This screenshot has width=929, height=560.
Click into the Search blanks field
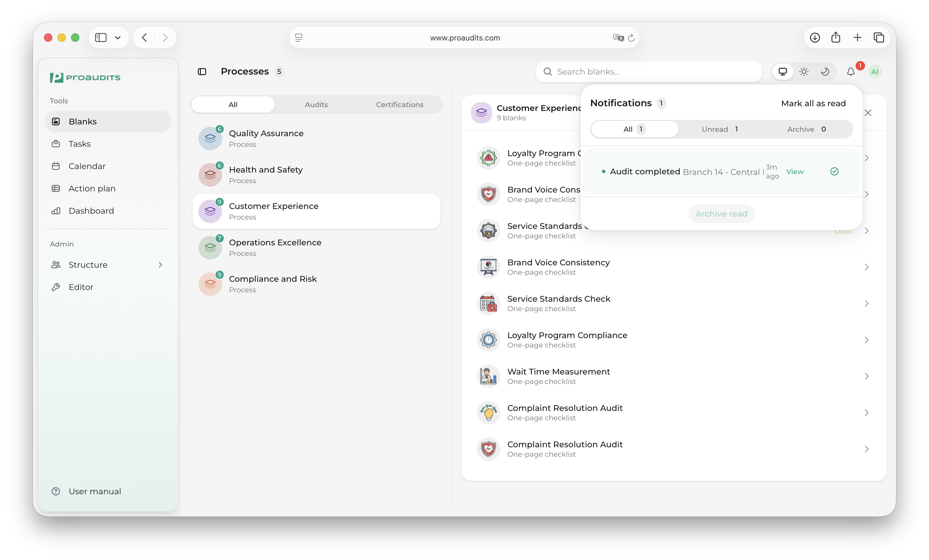(x=649, y=72)
